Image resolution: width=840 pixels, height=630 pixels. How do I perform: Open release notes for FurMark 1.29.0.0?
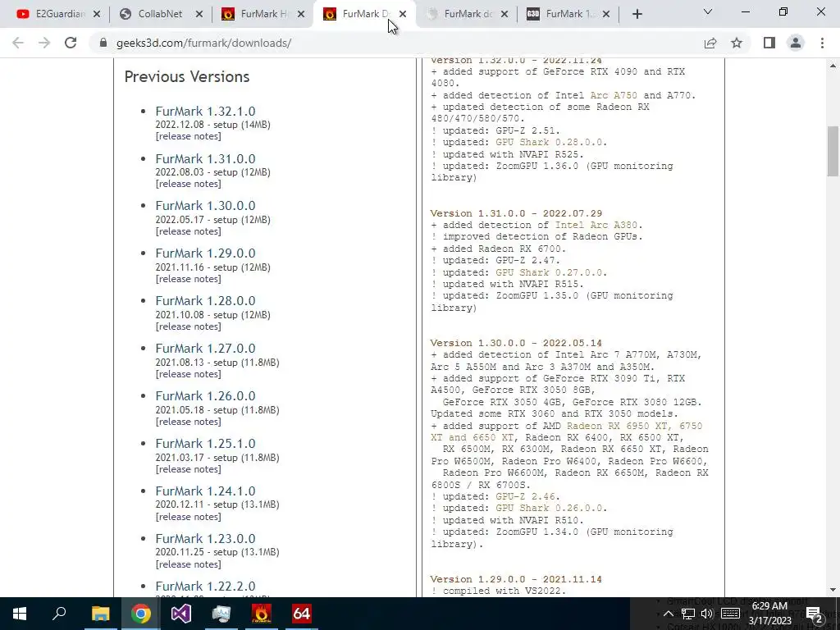click(x=188, y=279)
